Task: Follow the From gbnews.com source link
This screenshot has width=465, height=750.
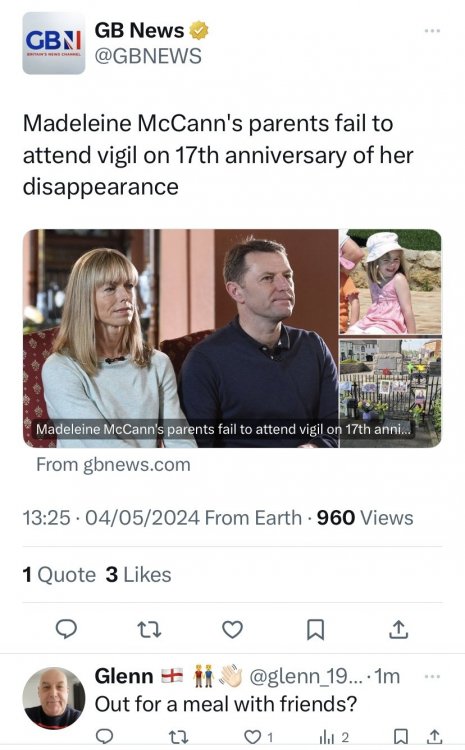Action: (x=113, y=464)
